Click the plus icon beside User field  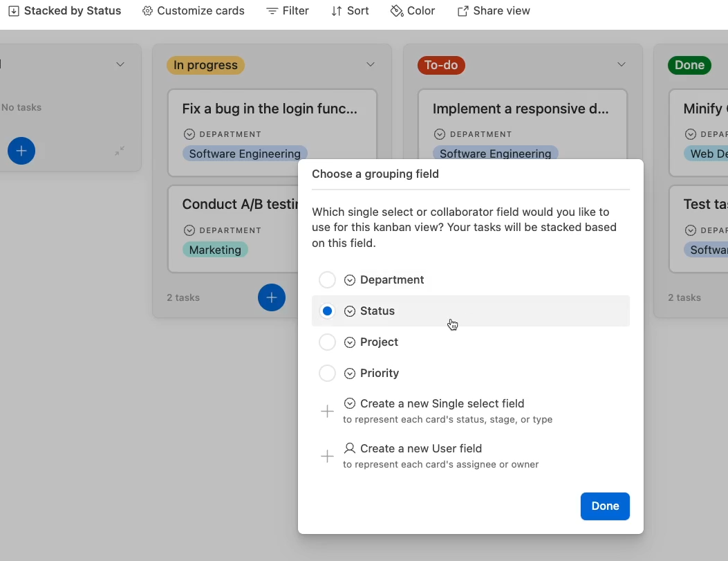[327, 456]
